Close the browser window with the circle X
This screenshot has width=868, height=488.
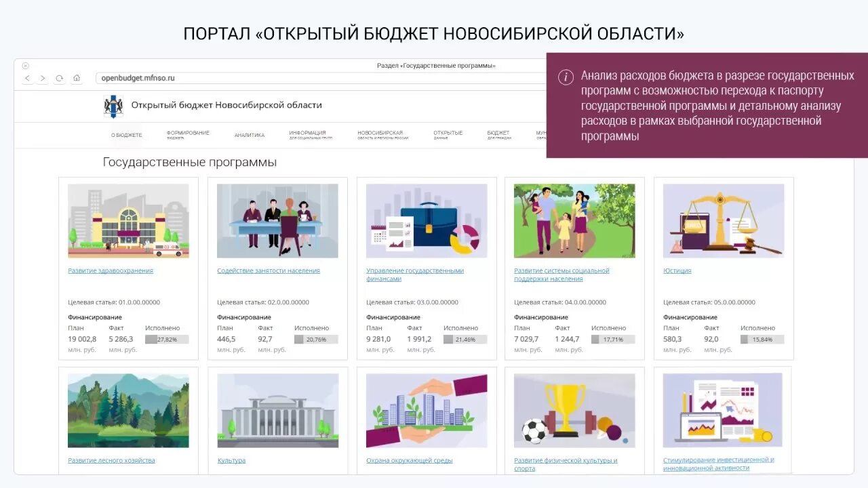pos(26,66)
